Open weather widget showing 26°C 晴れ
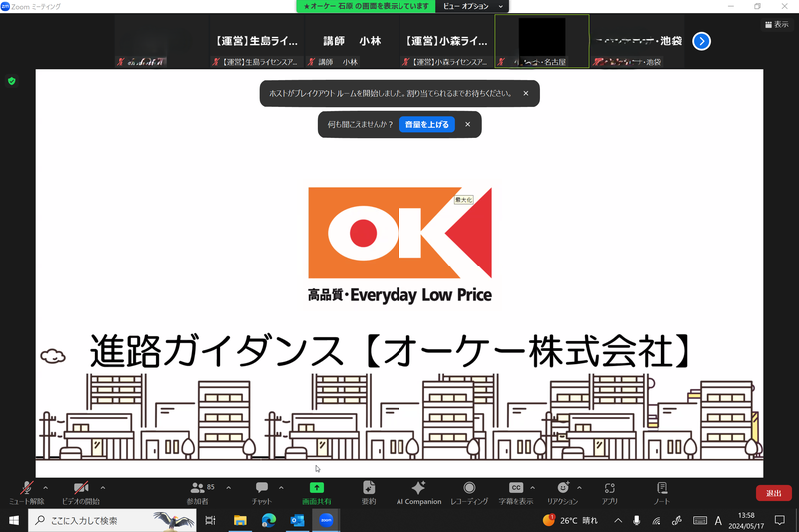 570,520
